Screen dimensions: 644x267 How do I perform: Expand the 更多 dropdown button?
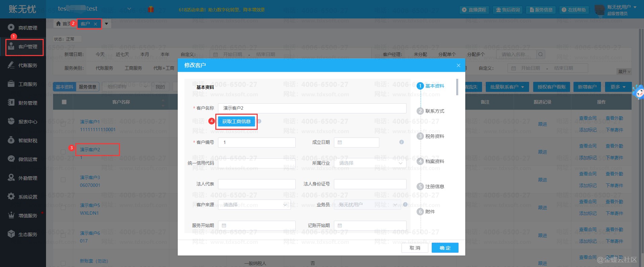tap(618, 87)
